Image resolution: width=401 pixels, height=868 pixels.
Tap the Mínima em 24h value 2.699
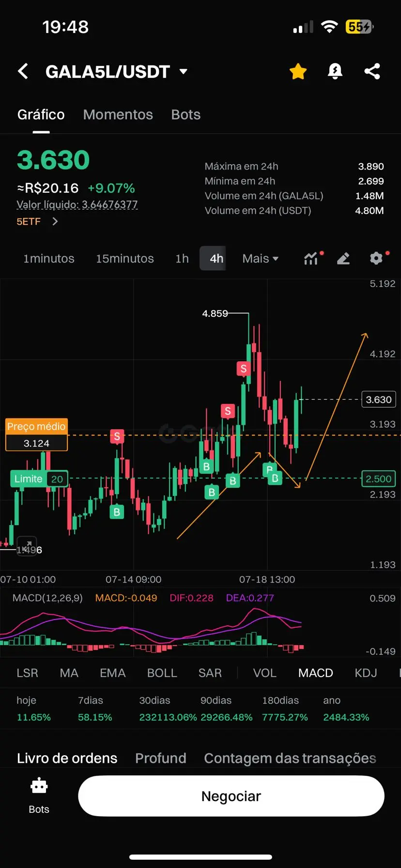coord(371,181)
